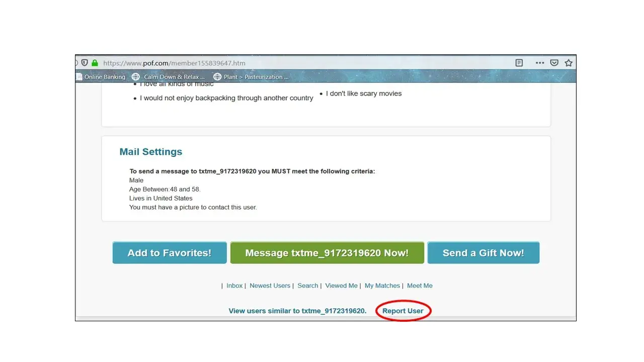Viewport: 644px width, 362px height.
Task: Open the Inbox link
Action: point(234,286)
